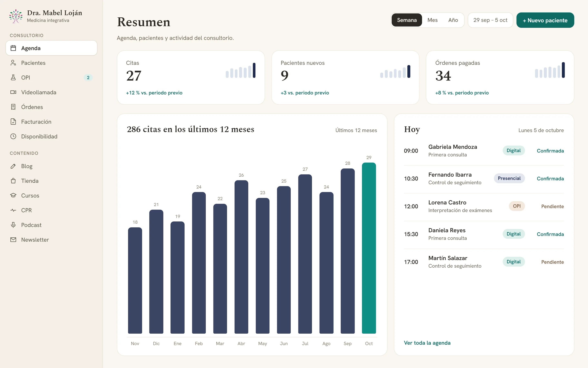Select Gabriela Mendoza's 09:00 appointment
Viewport: 588px width, 368px height.
tap(484, 151)
